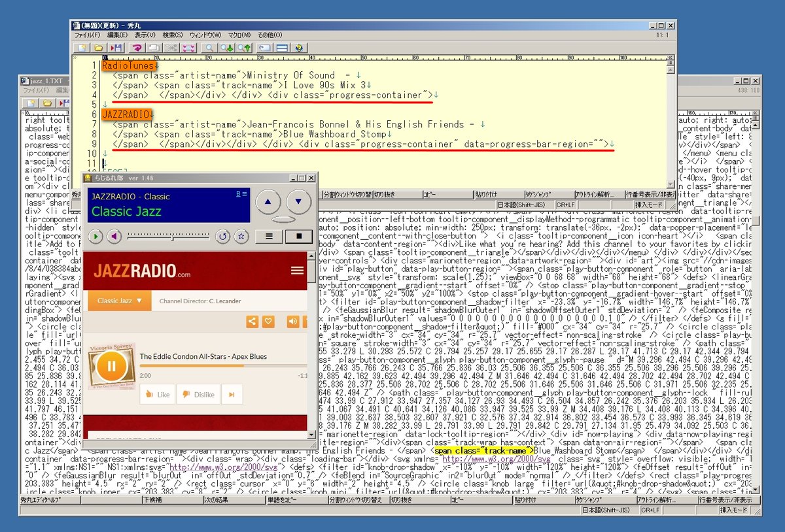Click 行番号表示/非表示 in front 秀丸 function bar
The width and height of the screenshot is (785, 532).
coord(650,194)
